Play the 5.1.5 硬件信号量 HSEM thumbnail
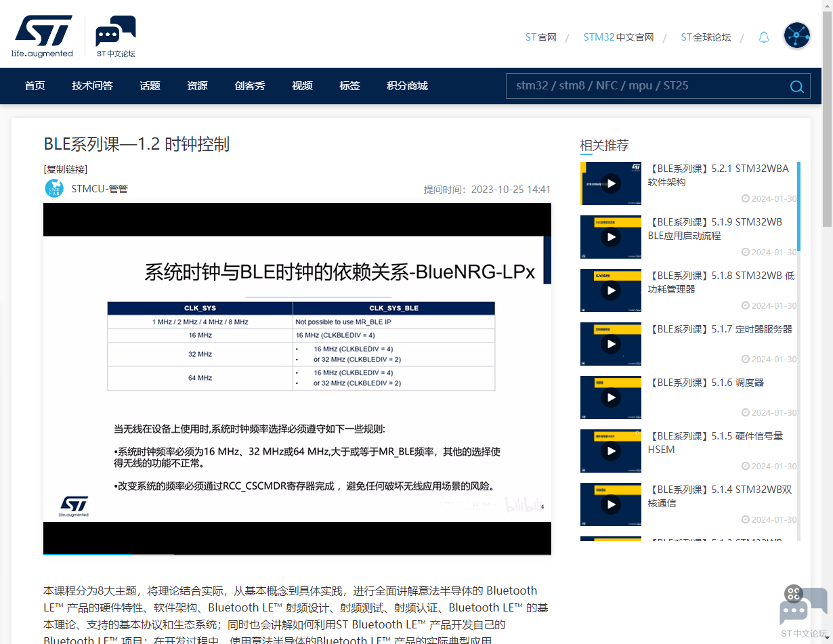The image size is (833, 644). (x=611, y=451)
